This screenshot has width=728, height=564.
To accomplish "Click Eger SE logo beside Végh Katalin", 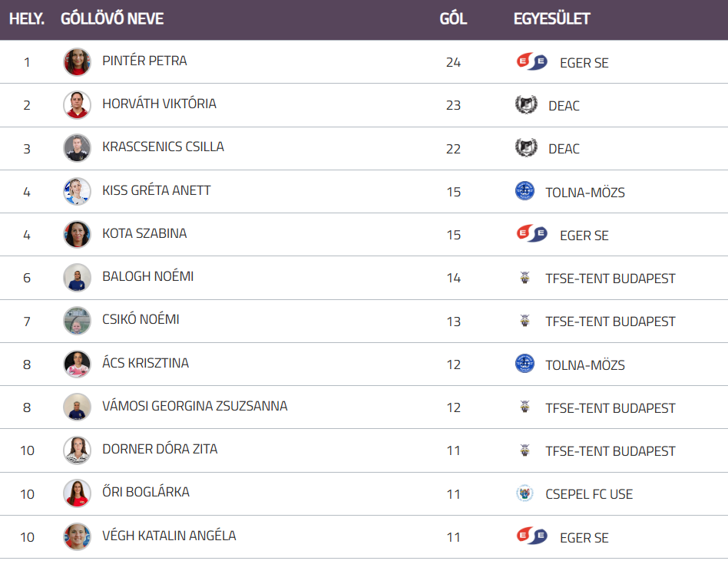I will click(x=531, y=536).
